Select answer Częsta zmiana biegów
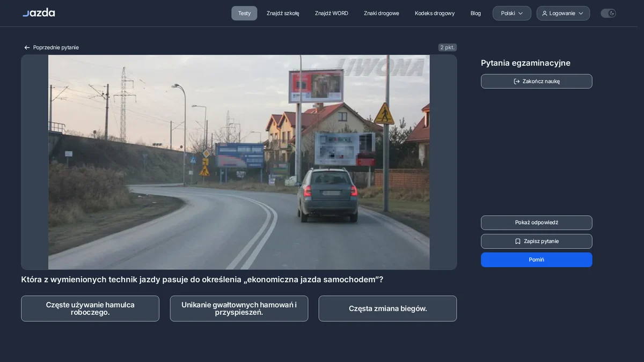Image resolution: width=644 pixels, height=362 pixels. (387, 308)
